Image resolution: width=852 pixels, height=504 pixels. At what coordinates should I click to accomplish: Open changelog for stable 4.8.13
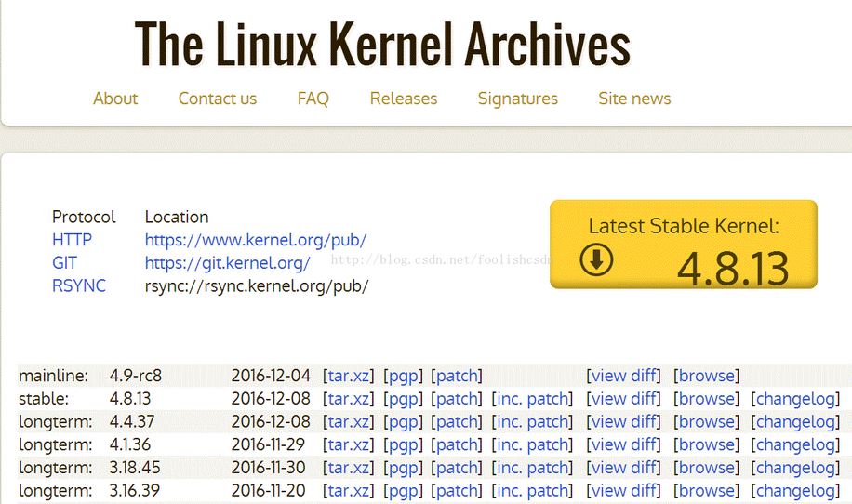point(795,399)
